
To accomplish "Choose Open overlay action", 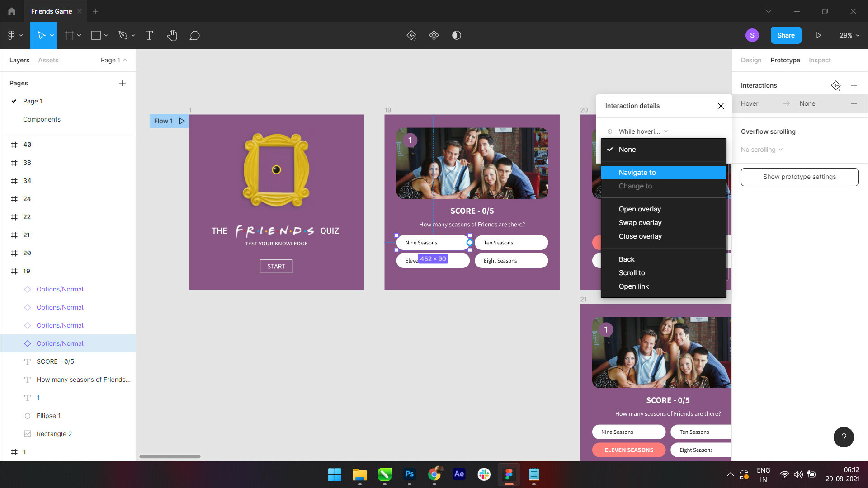I will [x=663, y=209].
